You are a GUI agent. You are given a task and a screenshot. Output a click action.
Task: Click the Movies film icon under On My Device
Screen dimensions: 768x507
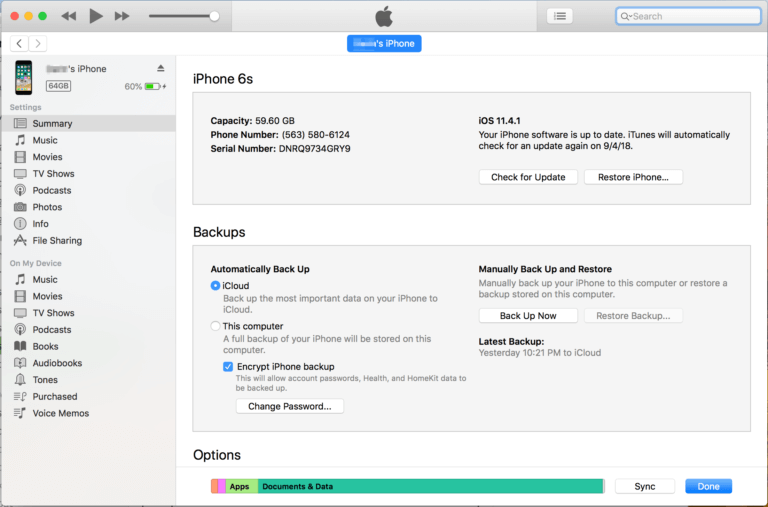coord(20,296)
